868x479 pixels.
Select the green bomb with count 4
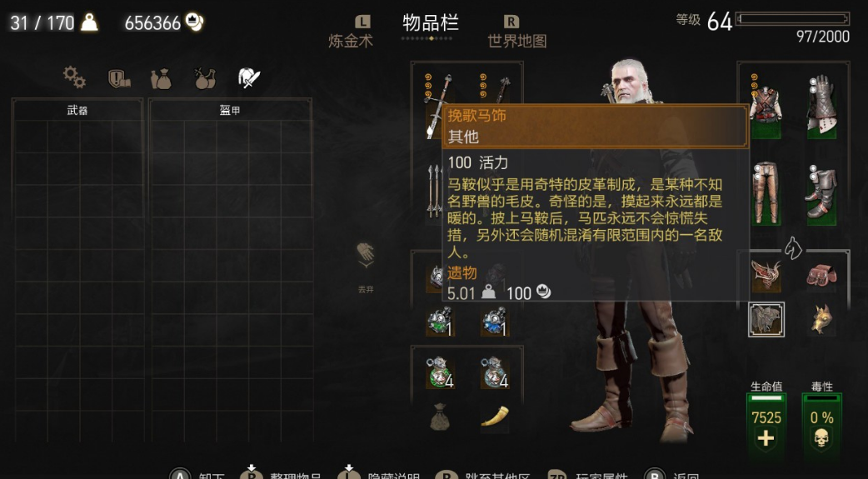[441, 372]
